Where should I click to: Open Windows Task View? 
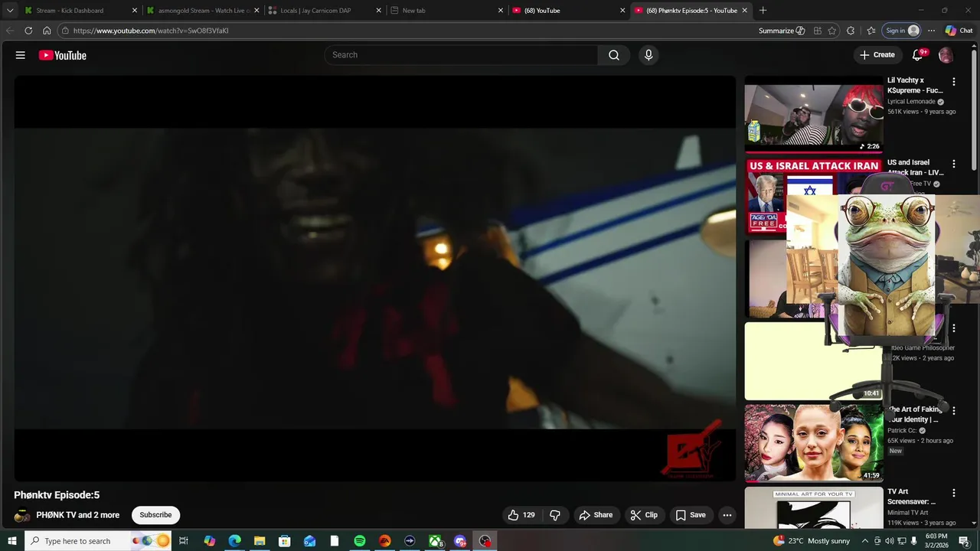pyautogui.click(x=184, y=541)
